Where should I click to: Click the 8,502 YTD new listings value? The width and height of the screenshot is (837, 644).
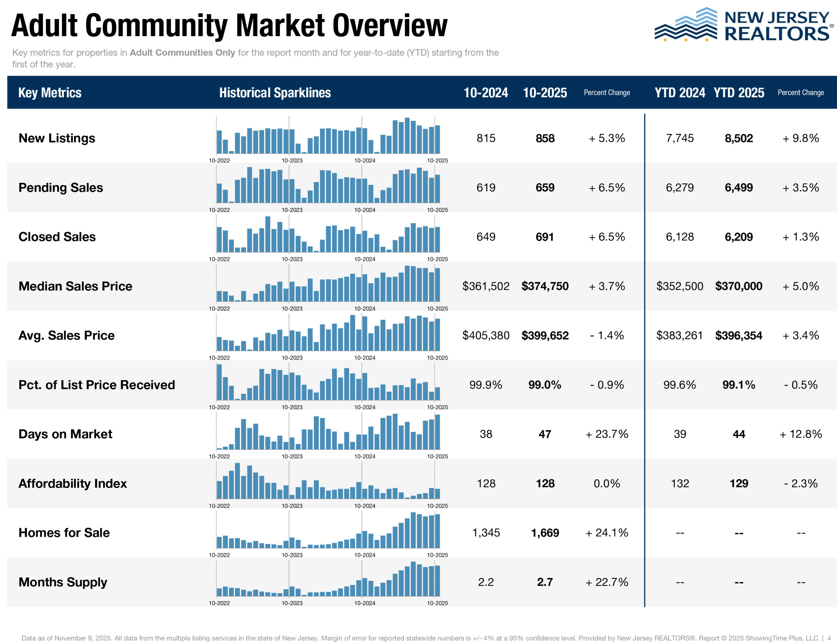739,138
